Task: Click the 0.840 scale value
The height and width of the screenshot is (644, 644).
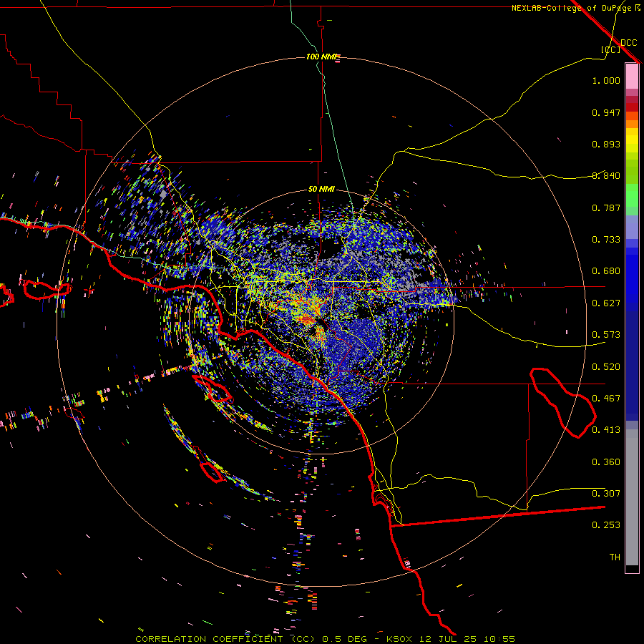Action: (x=606, y=176)
